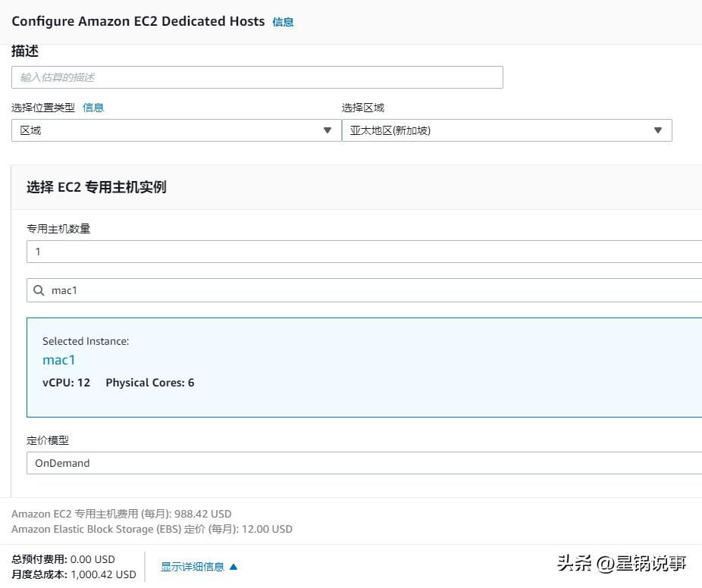The width and height of the screenshot is (702, 588).
Task: Select the mac1 instance link
Action: coord(58,360)
